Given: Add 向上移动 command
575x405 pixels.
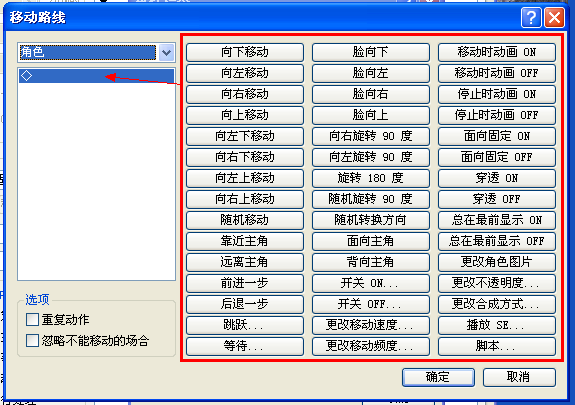Looking at the screenshot, I should pos(245,115).
